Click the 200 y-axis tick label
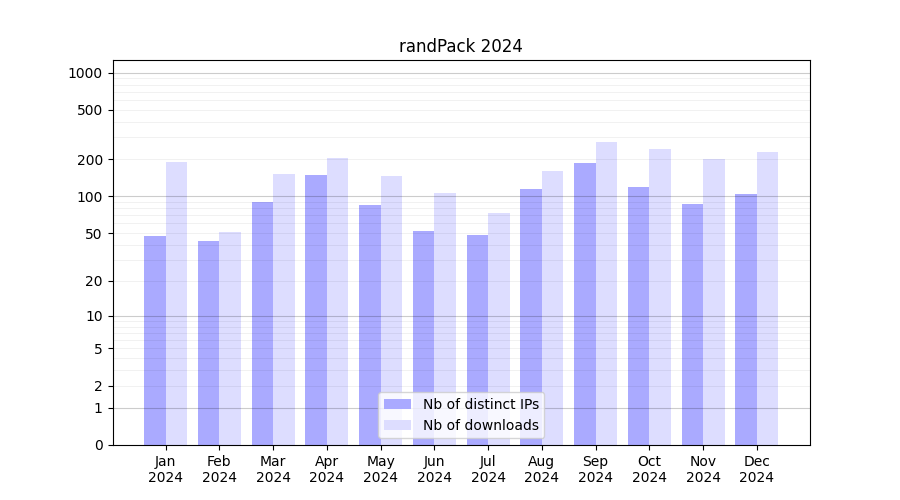Viewport: 900px width, 500px height. tap(91, 160)
